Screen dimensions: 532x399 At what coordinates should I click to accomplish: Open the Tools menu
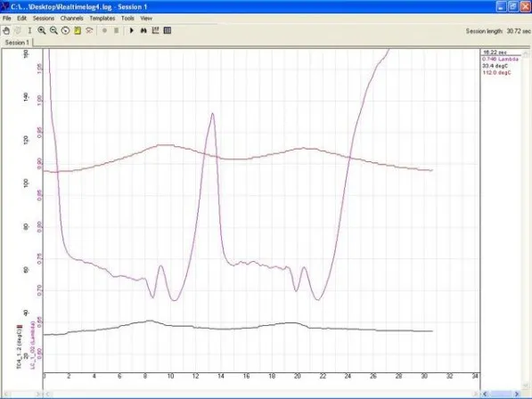coord(127,19)
